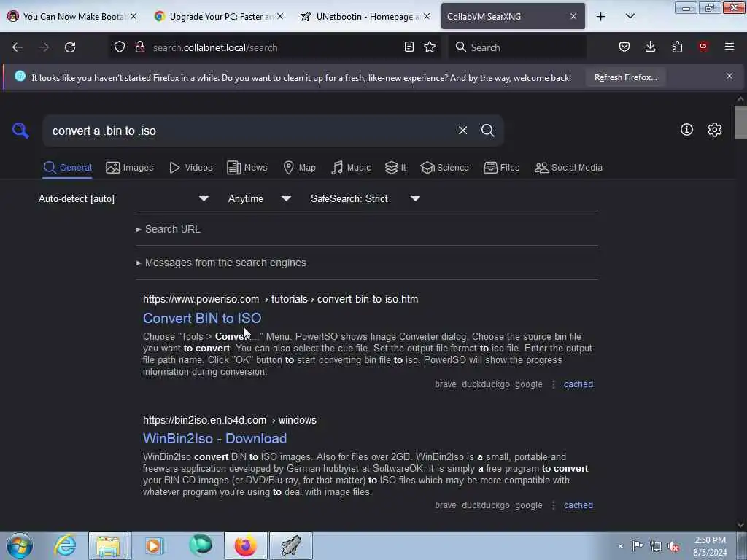
Task: Click the poweriso.com result URL
Action: [x=281, y=299]
